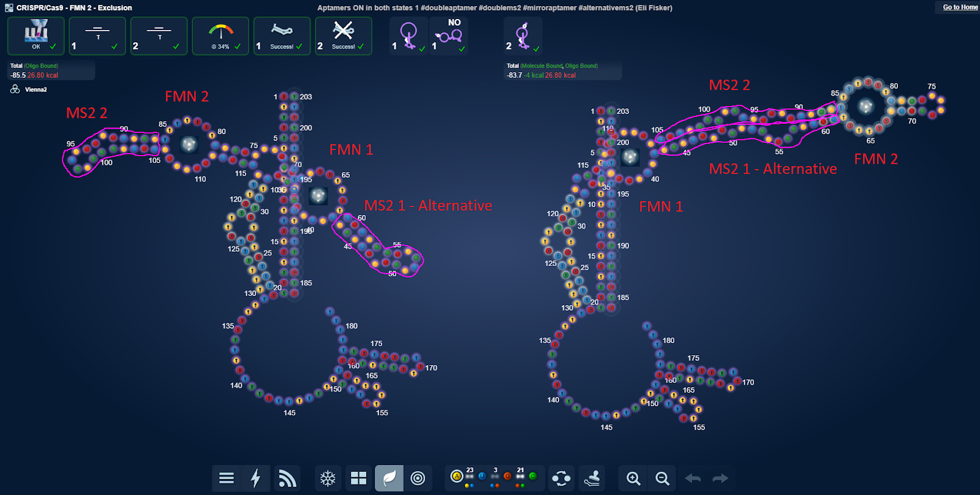The width and height of the screenshot is (980, 495).
Task: Select state 2 aptamer constraint icon
Action: coord(522,36)
